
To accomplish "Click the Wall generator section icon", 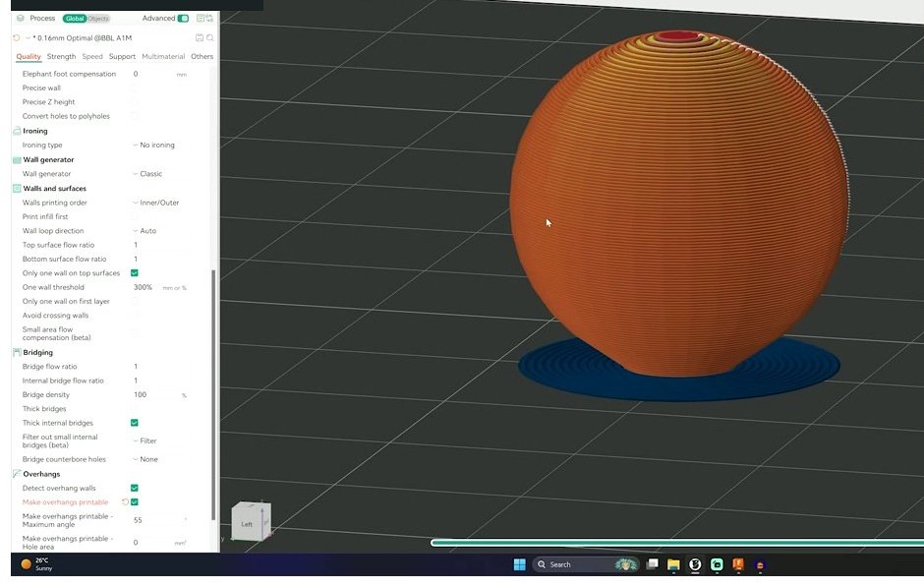I will 17,159.
